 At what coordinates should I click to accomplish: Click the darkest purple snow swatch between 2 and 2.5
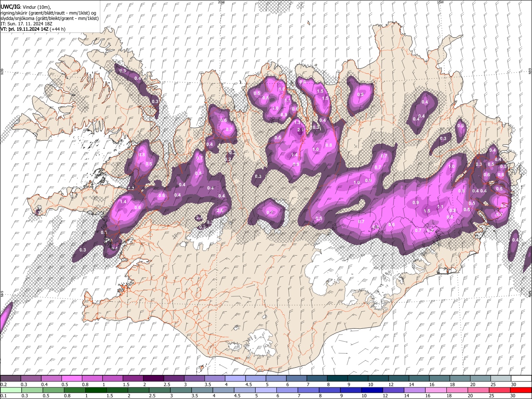tap(153, 379)
